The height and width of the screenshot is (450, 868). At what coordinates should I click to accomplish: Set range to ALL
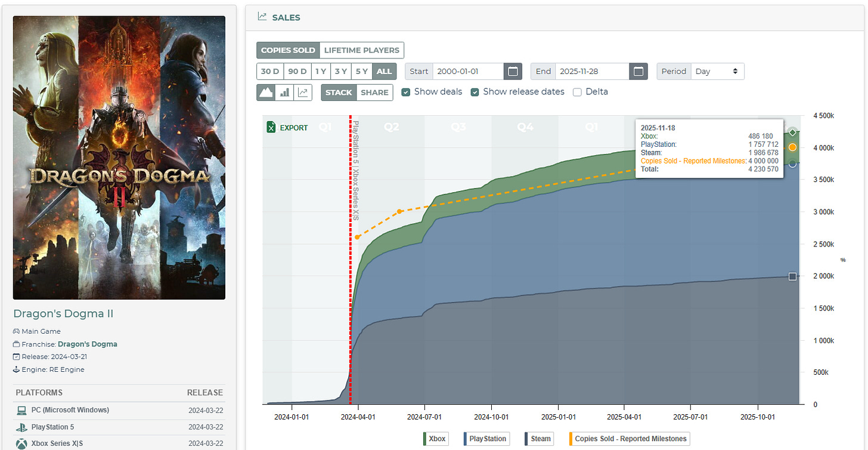[385, 71]
